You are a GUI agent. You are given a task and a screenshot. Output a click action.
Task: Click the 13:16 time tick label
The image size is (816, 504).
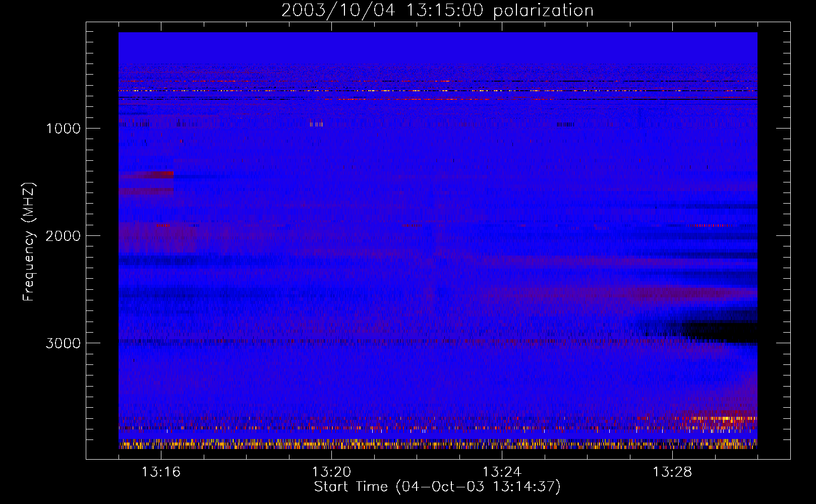[161, 472]
